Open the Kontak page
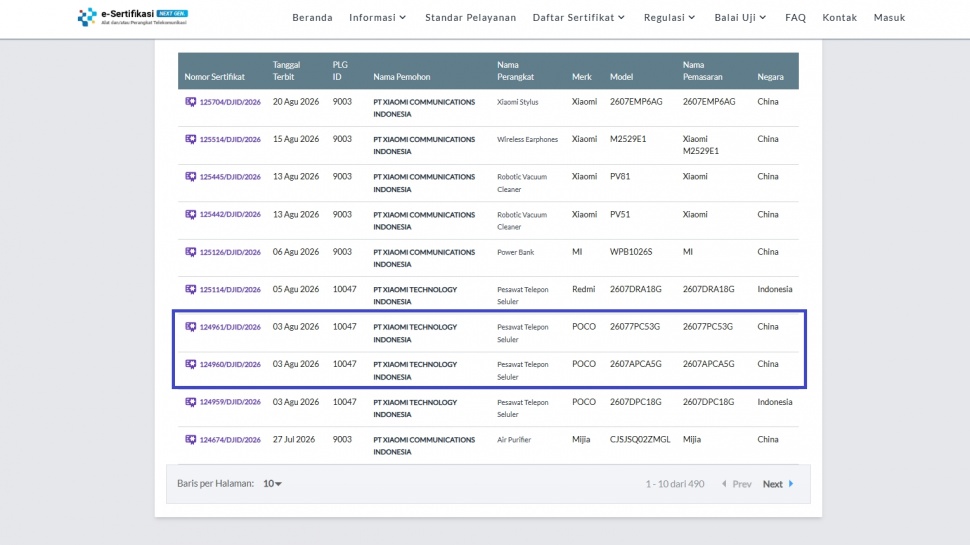This screenshot has width=970, height=545. [x=839, y=17]
